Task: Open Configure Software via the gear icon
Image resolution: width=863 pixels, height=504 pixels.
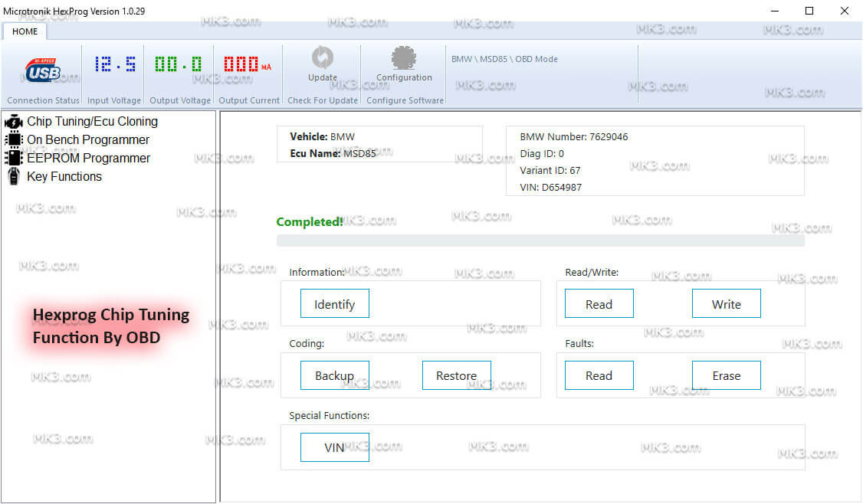Action: (404, 60)
